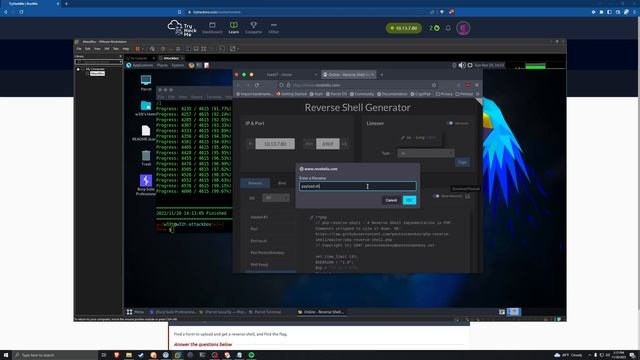Click the download payload icon

click(x=467, y=196)
